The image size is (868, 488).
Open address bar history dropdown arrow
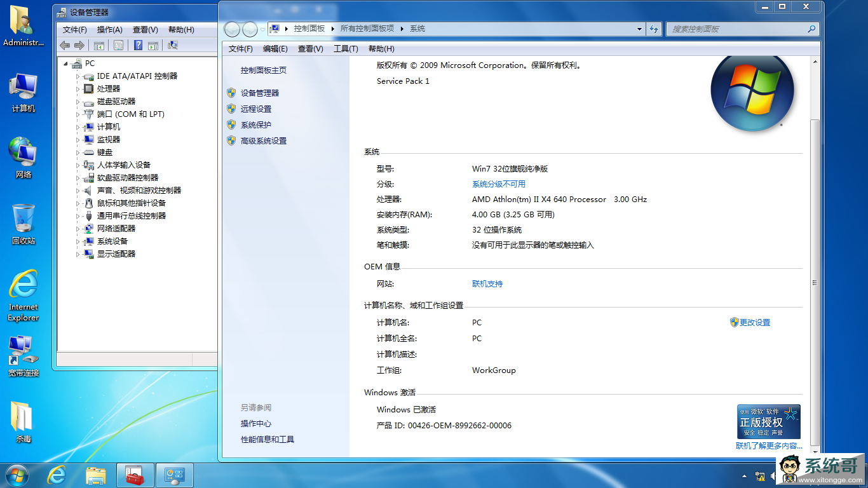[640, 29]
